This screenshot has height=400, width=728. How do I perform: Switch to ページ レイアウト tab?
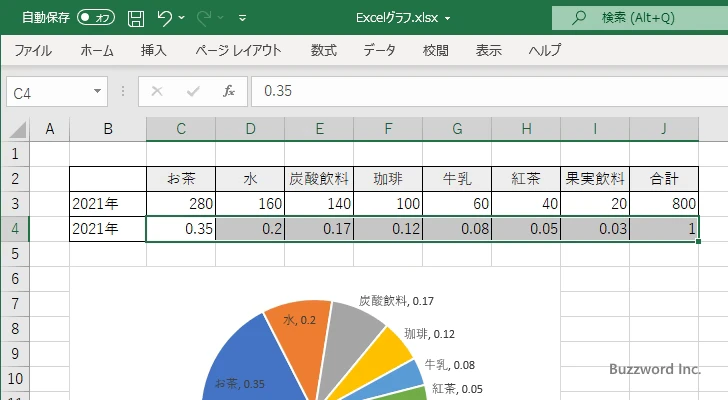238,50
